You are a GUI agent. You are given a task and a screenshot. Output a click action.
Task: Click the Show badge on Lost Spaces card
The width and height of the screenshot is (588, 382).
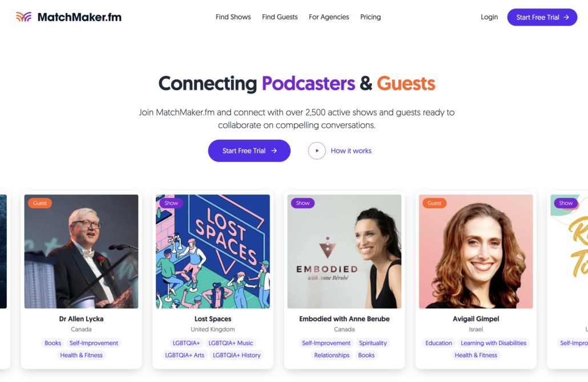(x=171, y=203)
